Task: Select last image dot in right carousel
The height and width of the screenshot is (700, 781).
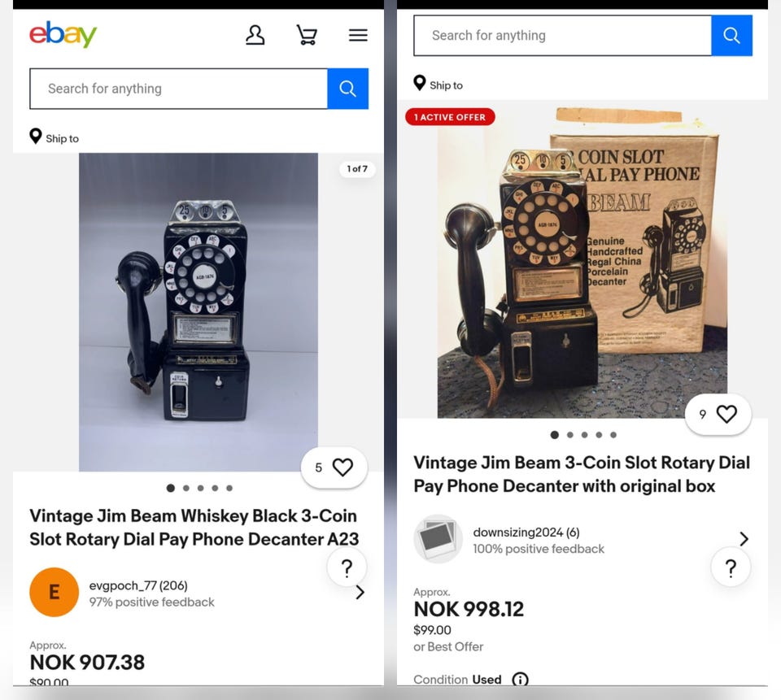Action: tap(613, 435)
